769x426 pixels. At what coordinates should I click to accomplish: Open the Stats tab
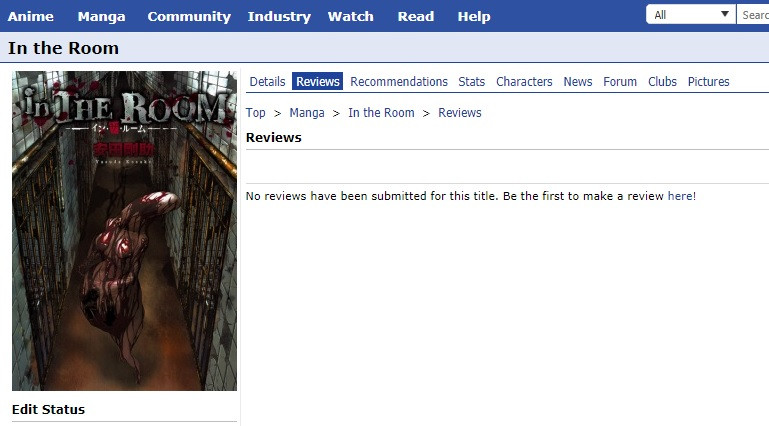tap(471, 81)
